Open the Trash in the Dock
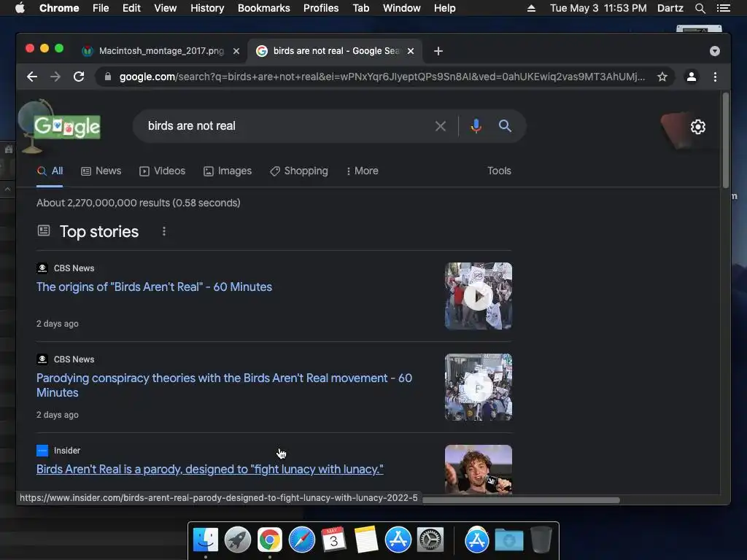 tap(541, 540)
